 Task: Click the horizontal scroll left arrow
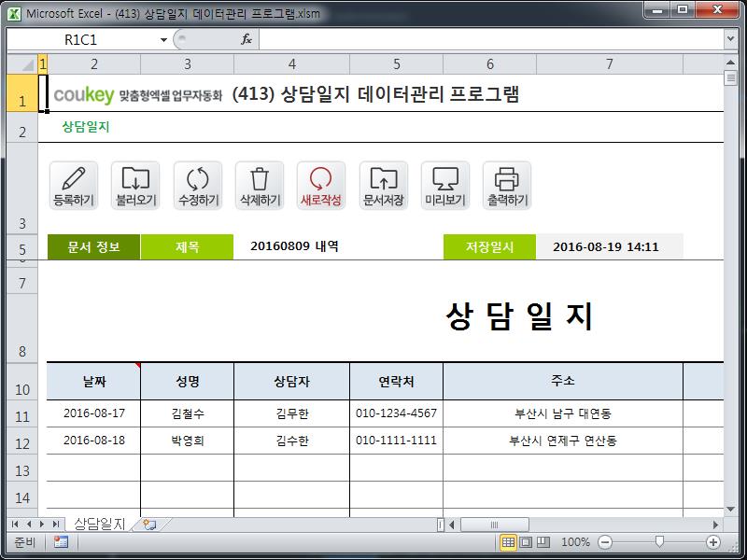(x=452, y=525)
